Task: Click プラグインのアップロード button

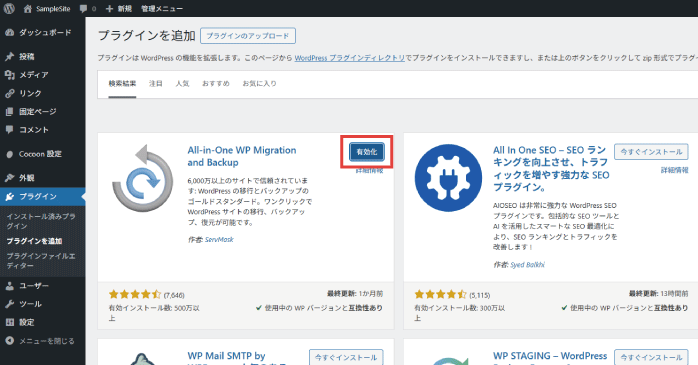Action: click(248, 36)
